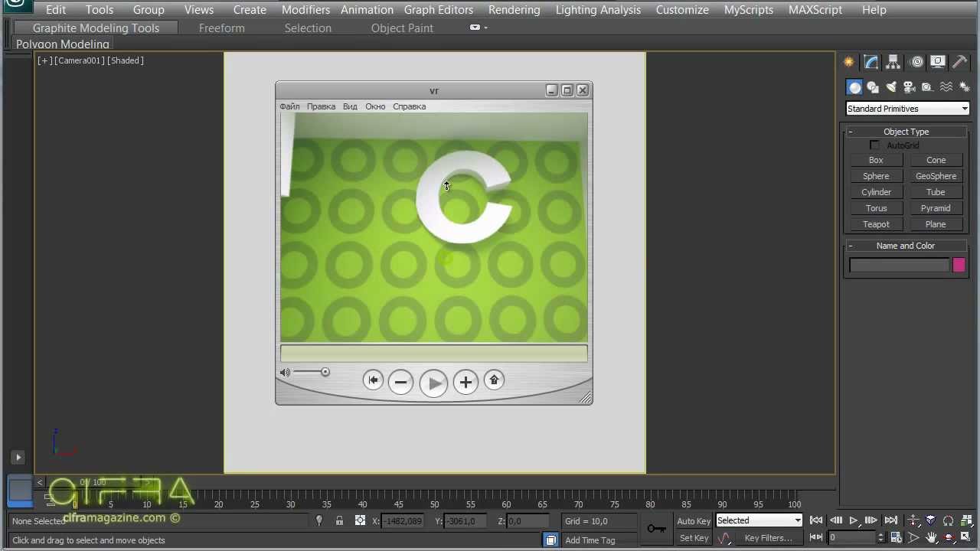Open the Modifiers menu
Screen dimensions: 980x551
point(305,10)
